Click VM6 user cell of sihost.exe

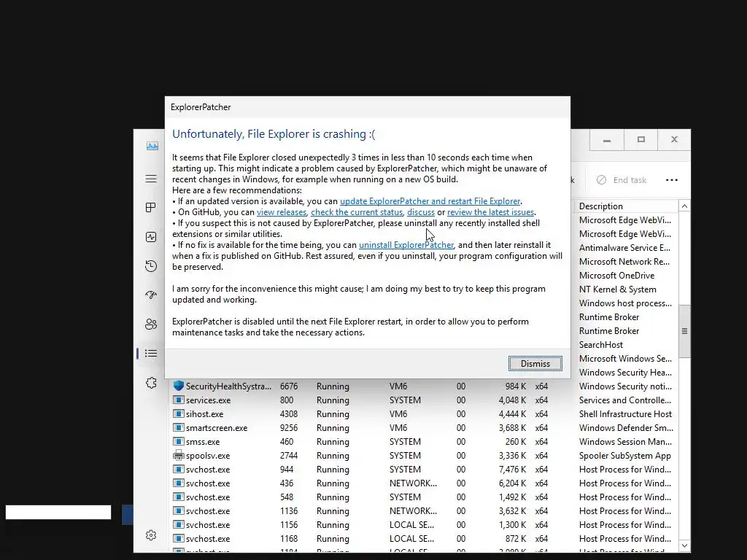tap(398, 414)
